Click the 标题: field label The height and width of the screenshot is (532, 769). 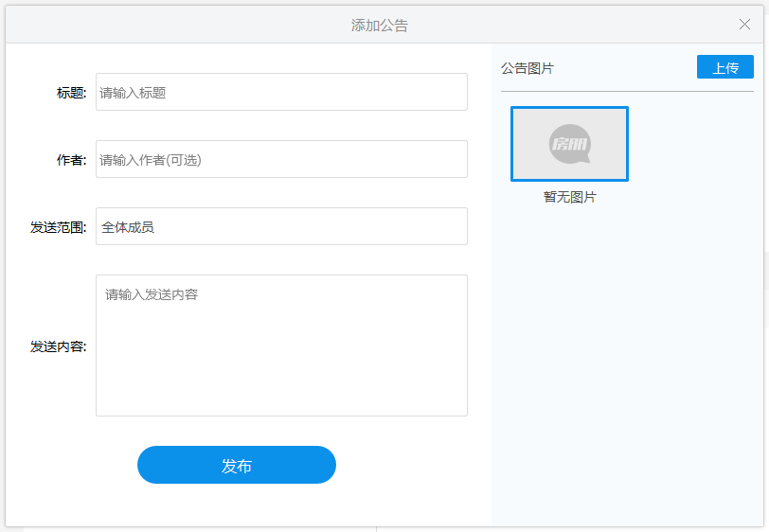[72, 93]
